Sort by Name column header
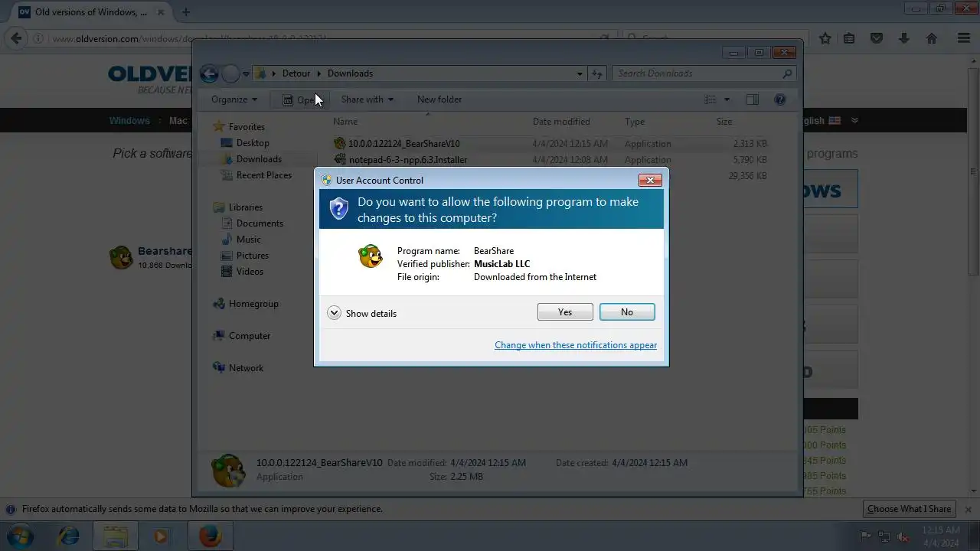This screenshot has width=980, height=551. pos(345,122)
